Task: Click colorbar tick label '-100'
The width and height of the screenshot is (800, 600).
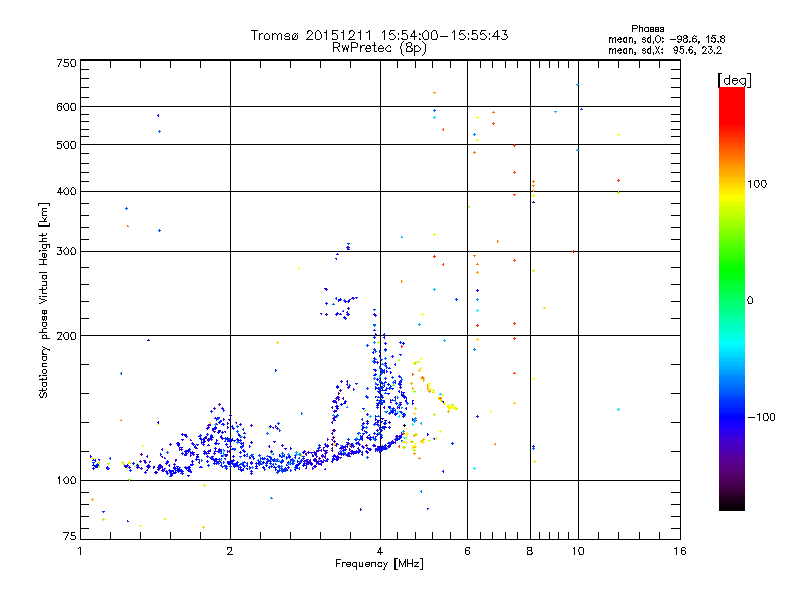Action: pyautogui.click(x=761, y=417)
